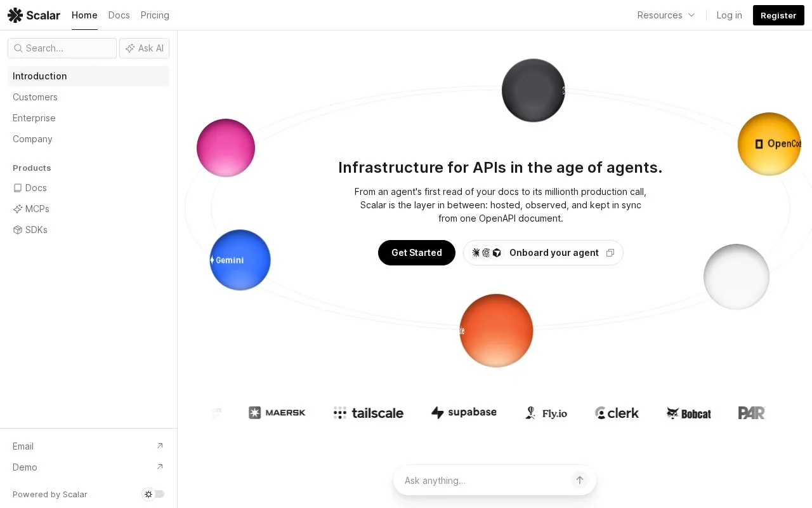Click the Log in link

pos(729,15)
